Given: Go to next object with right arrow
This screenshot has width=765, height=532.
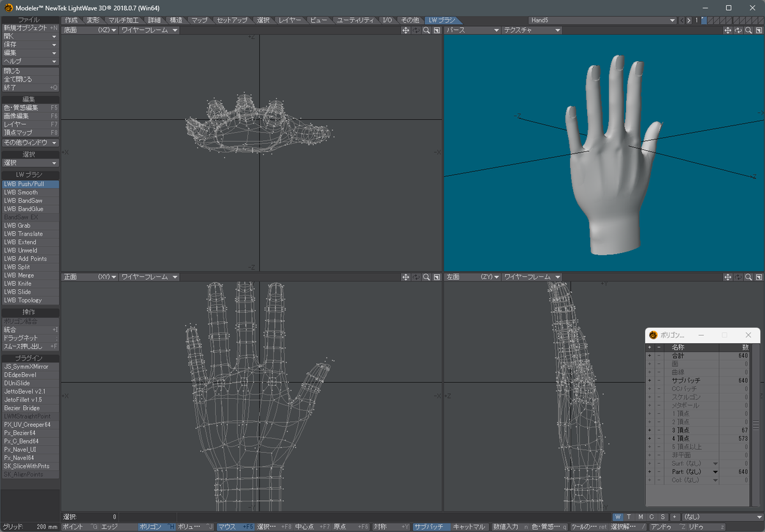Looking at the screenshot, I should (x=688, y=20).
